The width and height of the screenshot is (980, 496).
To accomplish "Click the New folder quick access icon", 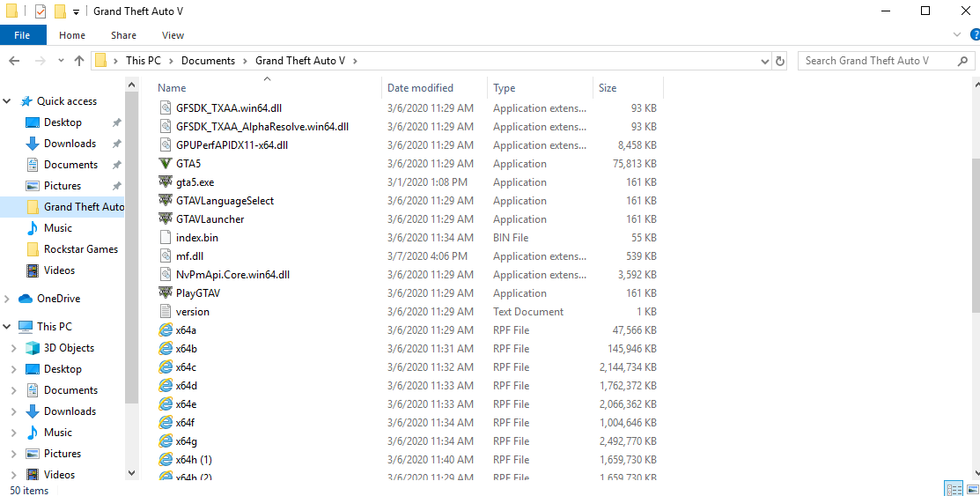I will tap(59, 11).
